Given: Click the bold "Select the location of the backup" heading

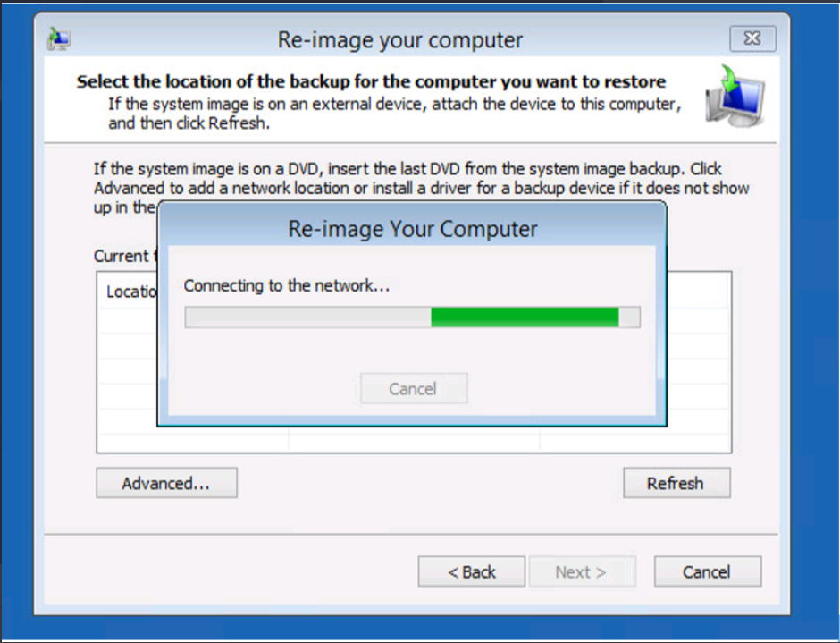Looking at the screenshot, I should click(x=371, y=81).
